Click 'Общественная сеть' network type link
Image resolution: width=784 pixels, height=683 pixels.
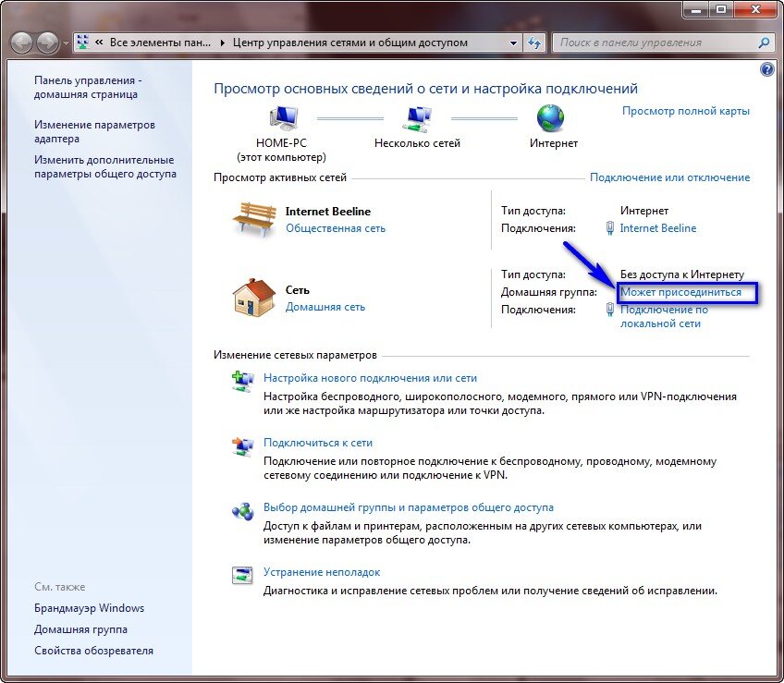tap(336, 228)
